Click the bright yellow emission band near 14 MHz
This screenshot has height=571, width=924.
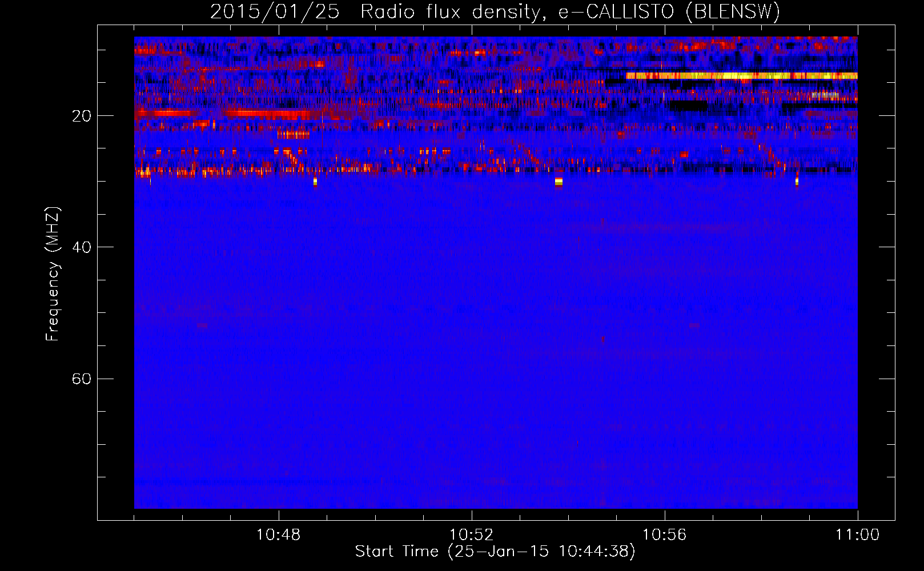click(x=742, y=75)
